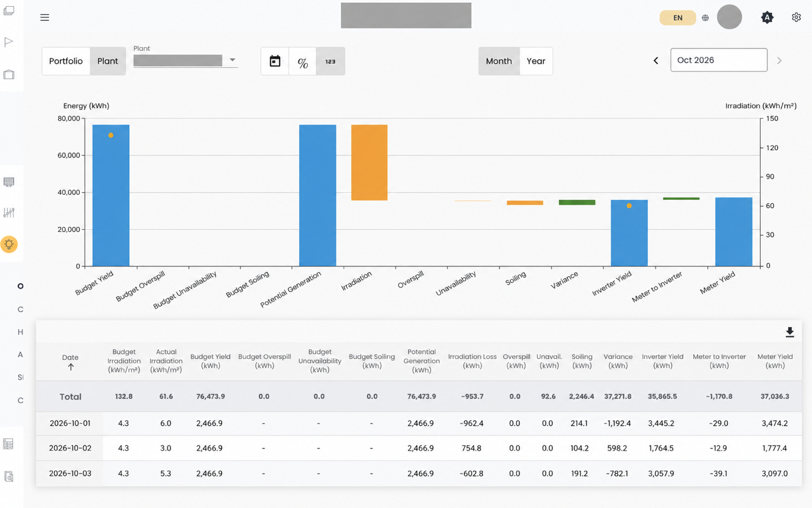The width and height of the screenshot is (812, 508).
Task: Click the Meter Yield (kWh) column header
Action: [x=775, y=361]
